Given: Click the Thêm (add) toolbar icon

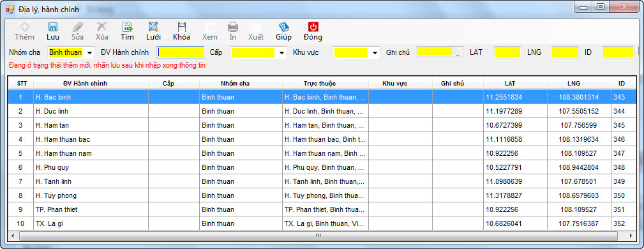Looking at the screenshot, I should (25, 27).
